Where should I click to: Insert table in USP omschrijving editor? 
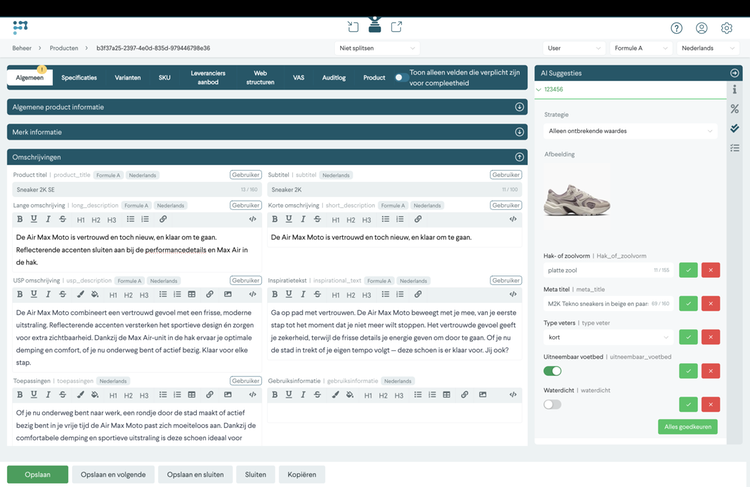click(x=192, y=294)
